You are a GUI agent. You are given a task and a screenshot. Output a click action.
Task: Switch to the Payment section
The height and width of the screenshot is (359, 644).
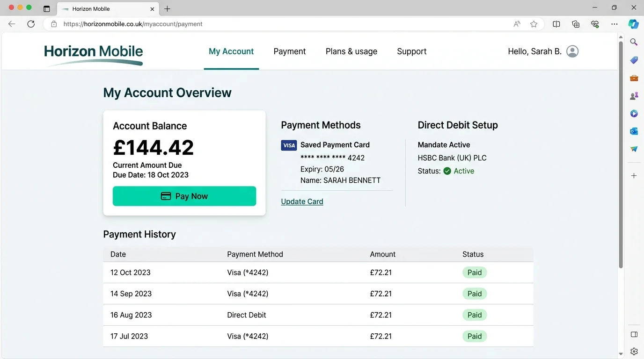pyautogui.click(x=289, y=51)
